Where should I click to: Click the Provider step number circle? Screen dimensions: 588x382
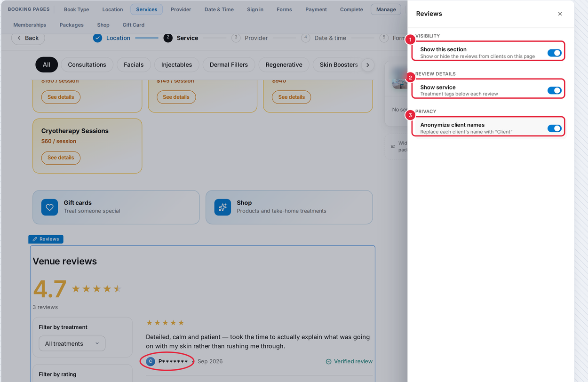pos(236,38)
